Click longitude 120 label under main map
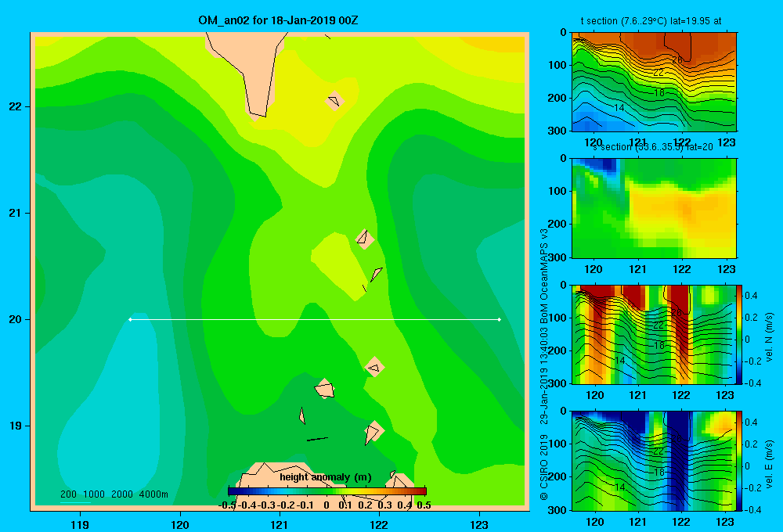Image resolution: width=783 pixels, height=532 pixels. click(x=180, y=524)
